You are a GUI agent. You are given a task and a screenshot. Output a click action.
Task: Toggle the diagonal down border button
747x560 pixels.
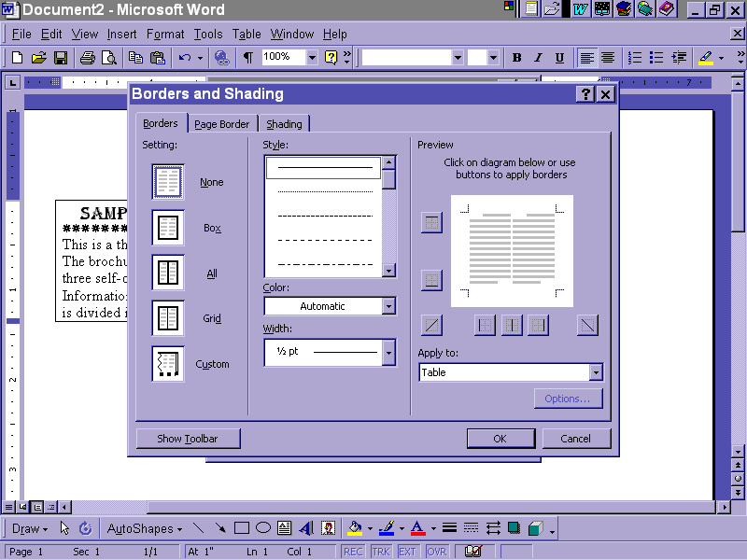(x=587, y=325)
